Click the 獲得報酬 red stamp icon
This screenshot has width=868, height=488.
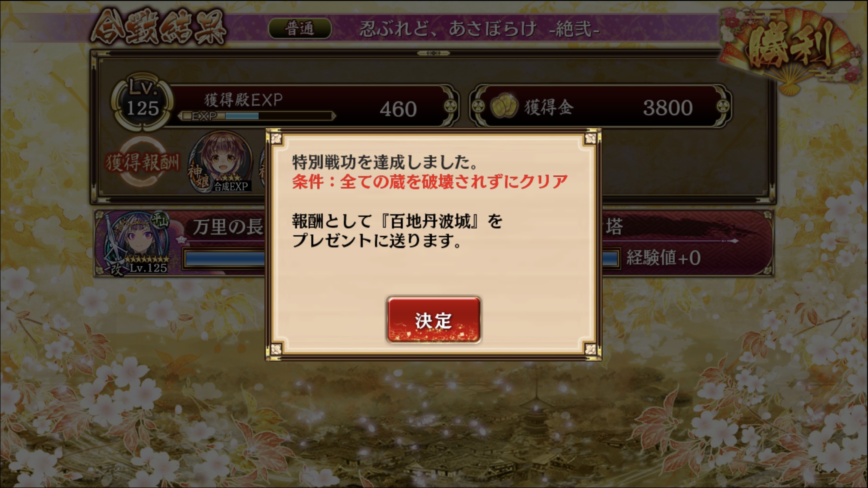[142, 162]
